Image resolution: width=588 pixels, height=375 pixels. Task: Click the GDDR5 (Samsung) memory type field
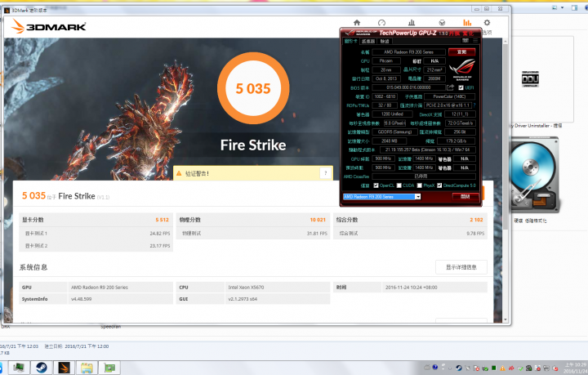tap(394, 132)
